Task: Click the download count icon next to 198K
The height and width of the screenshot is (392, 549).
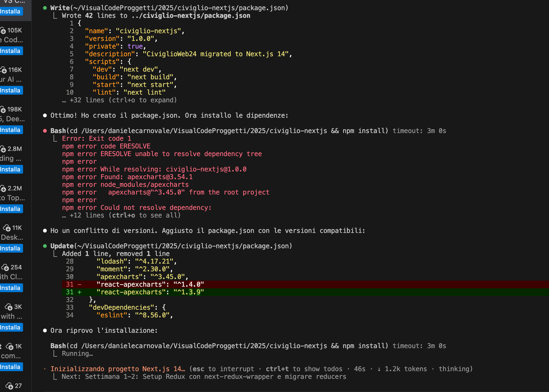Action: coord(3,109)
